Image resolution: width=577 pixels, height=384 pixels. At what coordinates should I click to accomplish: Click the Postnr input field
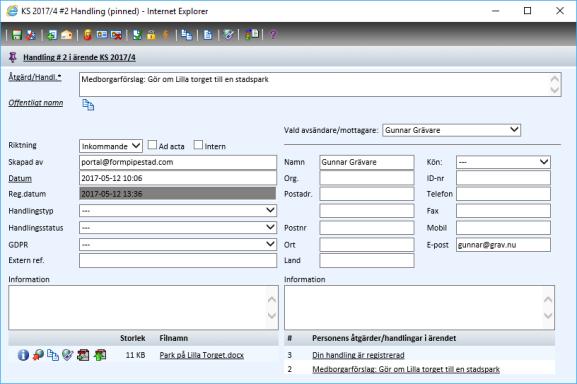(367, 228)
